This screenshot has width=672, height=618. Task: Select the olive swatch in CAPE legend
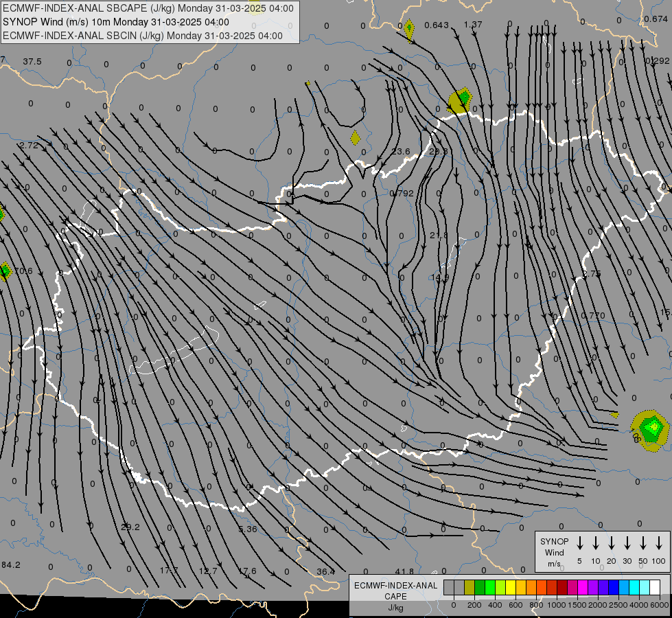pos(470,588)
